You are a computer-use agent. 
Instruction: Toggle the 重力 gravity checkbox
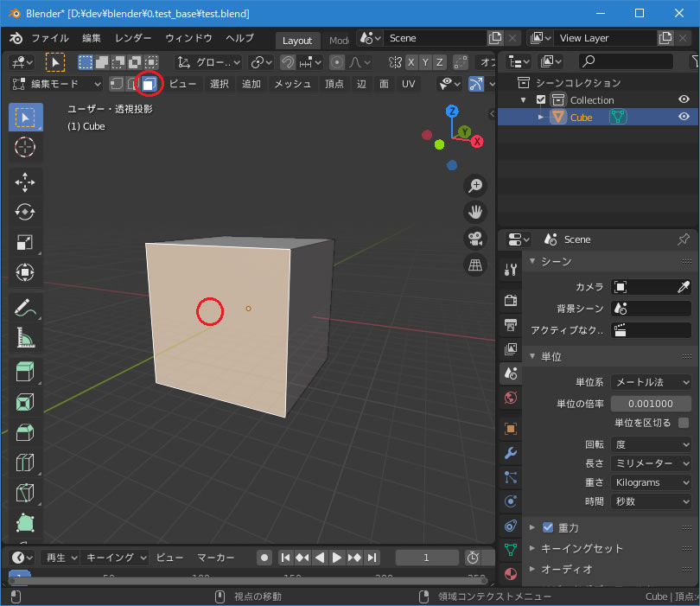pos(548,527)
